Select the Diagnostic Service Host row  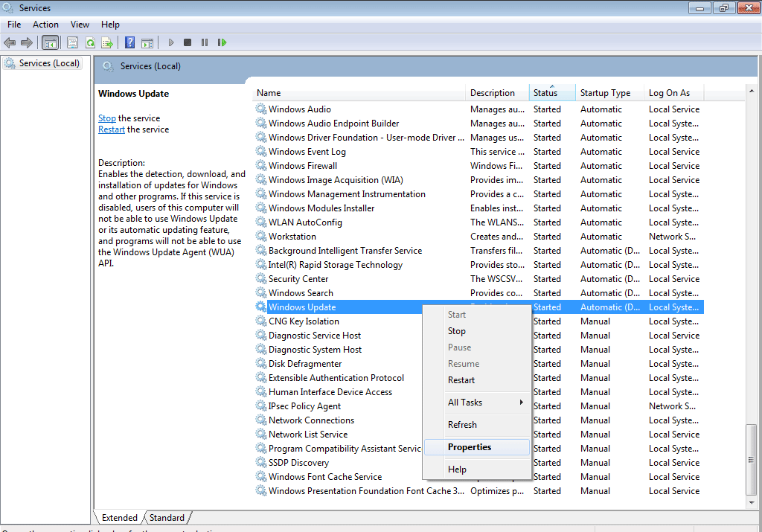478,336
